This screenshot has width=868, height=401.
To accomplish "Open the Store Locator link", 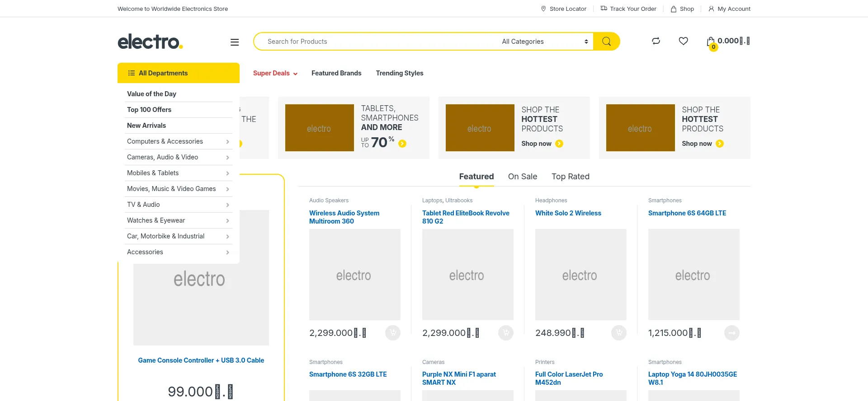I will click(563, 9).
